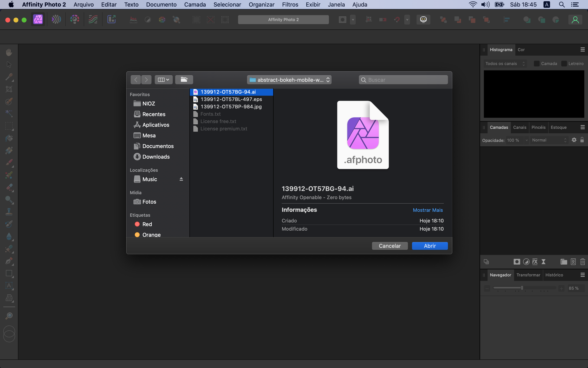Image resolution: width=588 pixels, height=368 pixels.
Task: Select file 139912-OT57BP-984.jpg
Action: 231,107
